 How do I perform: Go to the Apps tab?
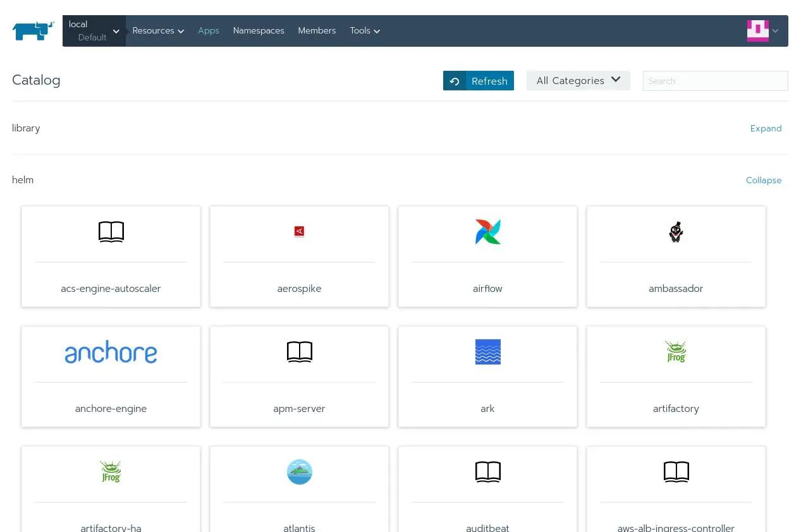pyautogui.click(x=209, y=30)
